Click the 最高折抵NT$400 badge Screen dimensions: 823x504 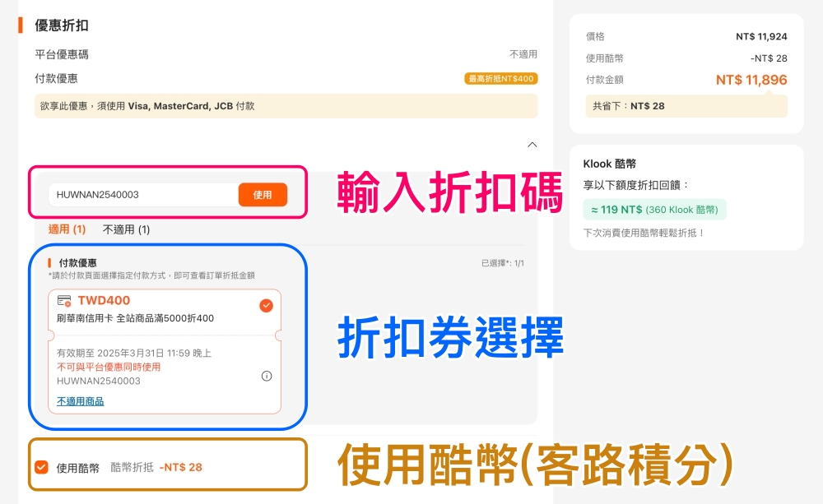click(501, 79)
